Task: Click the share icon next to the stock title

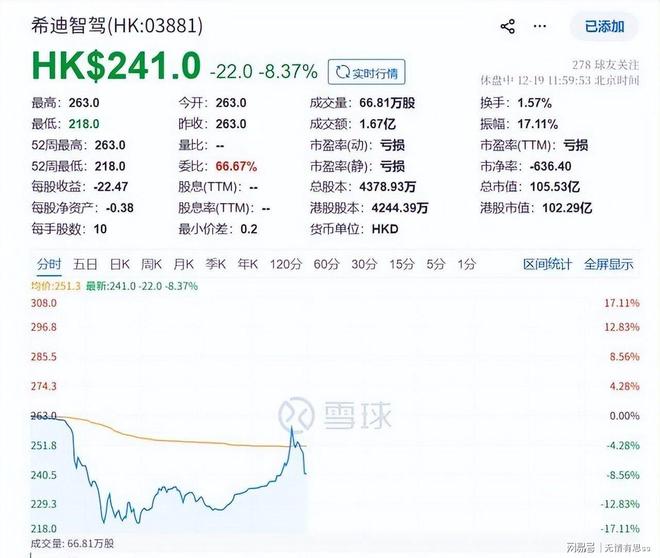Action: pos(507,27)
